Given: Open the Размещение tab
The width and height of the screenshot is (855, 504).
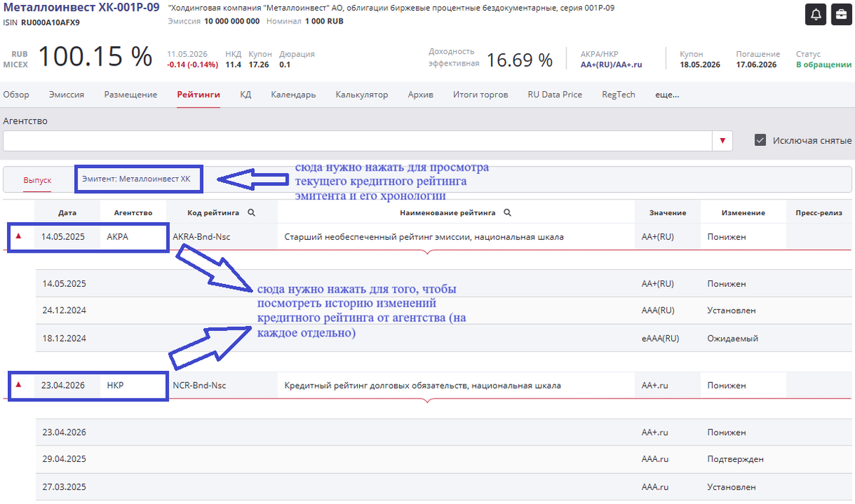Looking at the screenshot, I should click(130, 95).
